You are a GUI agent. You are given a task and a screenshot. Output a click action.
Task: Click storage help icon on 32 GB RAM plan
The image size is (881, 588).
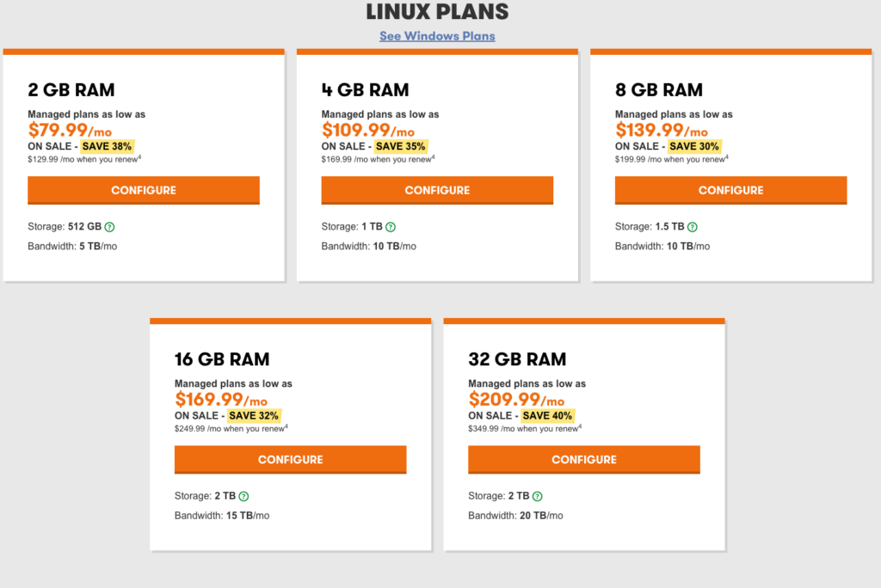pos(538,496)
